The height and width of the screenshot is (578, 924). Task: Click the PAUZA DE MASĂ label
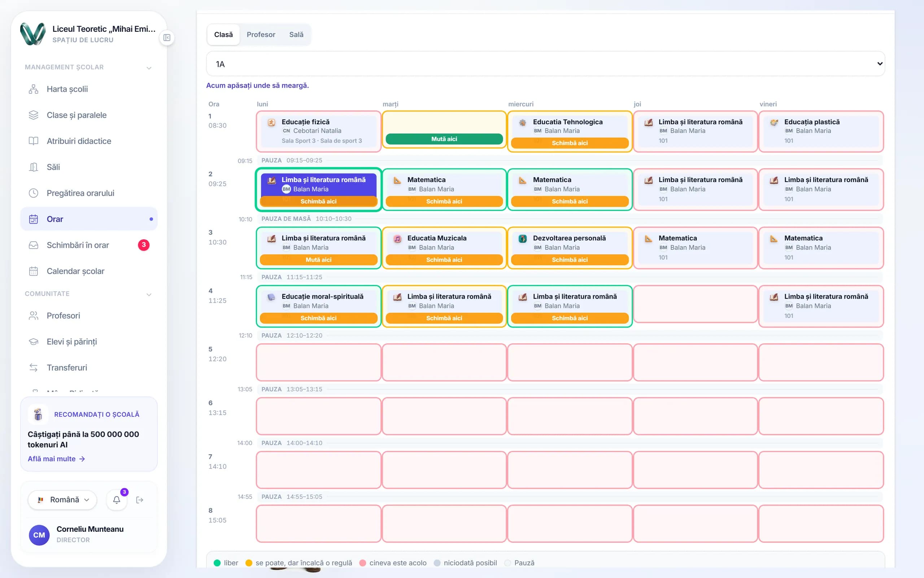point(286,219)
